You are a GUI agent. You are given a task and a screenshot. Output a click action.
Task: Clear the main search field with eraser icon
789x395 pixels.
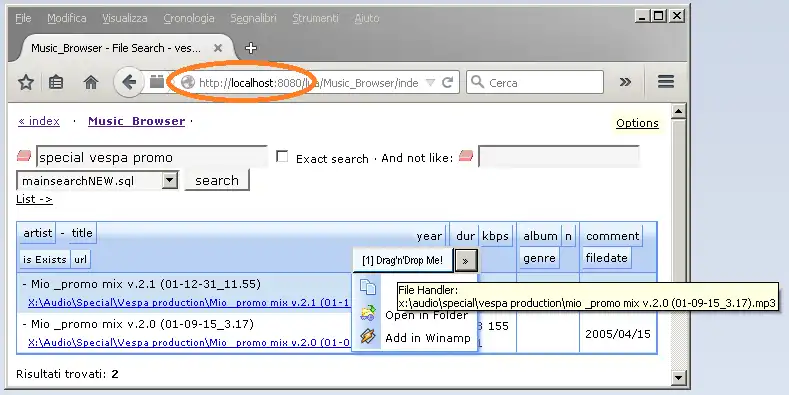(x=24, y=156)
